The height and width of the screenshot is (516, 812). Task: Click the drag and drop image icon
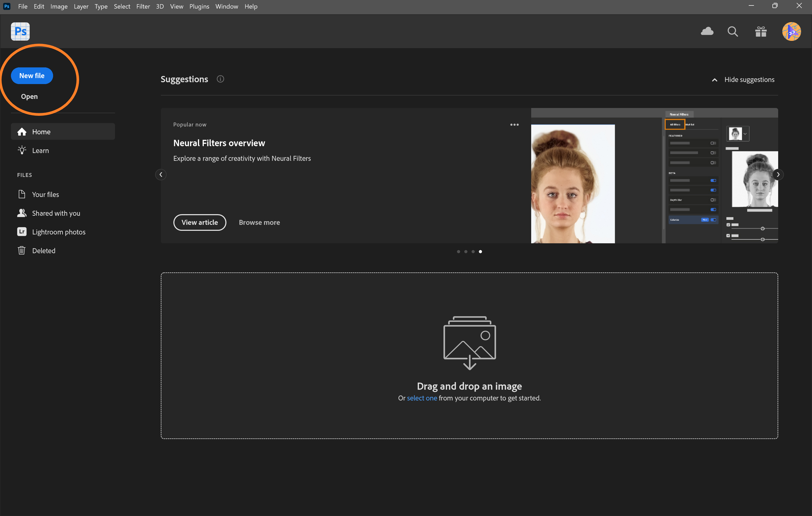point(470,343)
